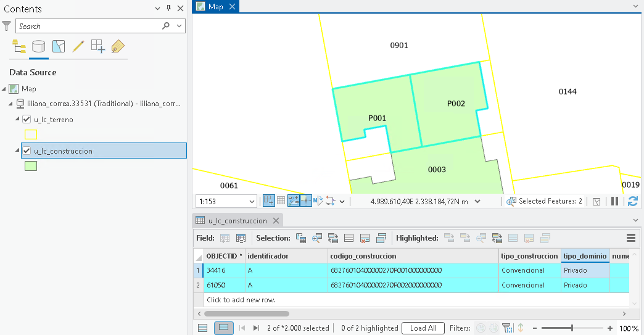Toggle the map Grid button

tap(281, 201)
